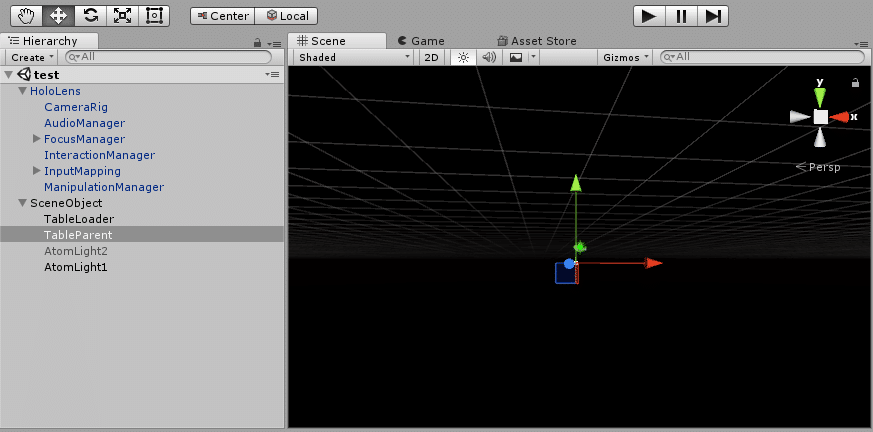This screenshot has height=432, width=873.
Task: Click the green Y axis gizmo cone
Action: (x=820, y=97)
